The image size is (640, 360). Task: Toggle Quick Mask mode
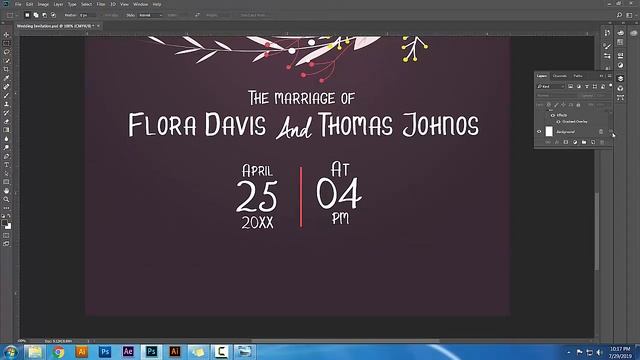click(x=6, y=236)
